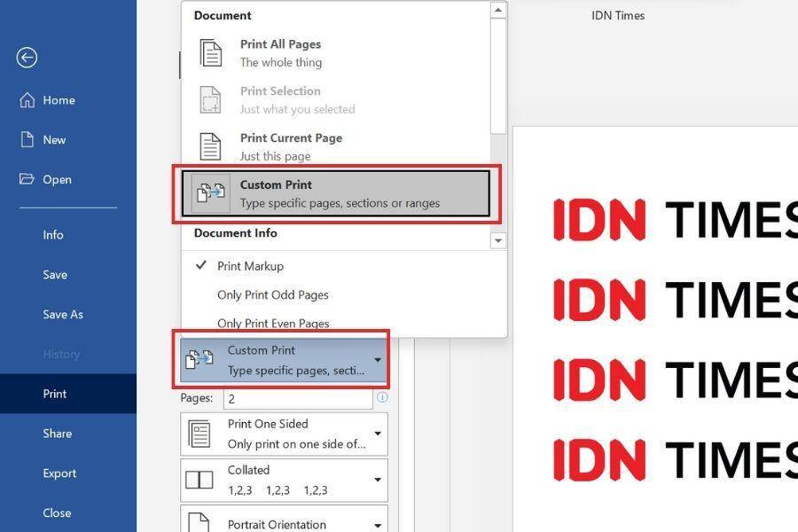Open the Collated dropdown
798x532 pixels.
click(x=284, y=480)
